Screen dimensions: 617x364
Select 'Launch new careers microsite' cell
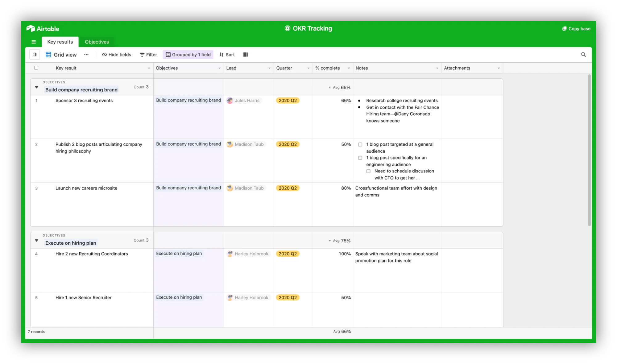click(92, 205)
